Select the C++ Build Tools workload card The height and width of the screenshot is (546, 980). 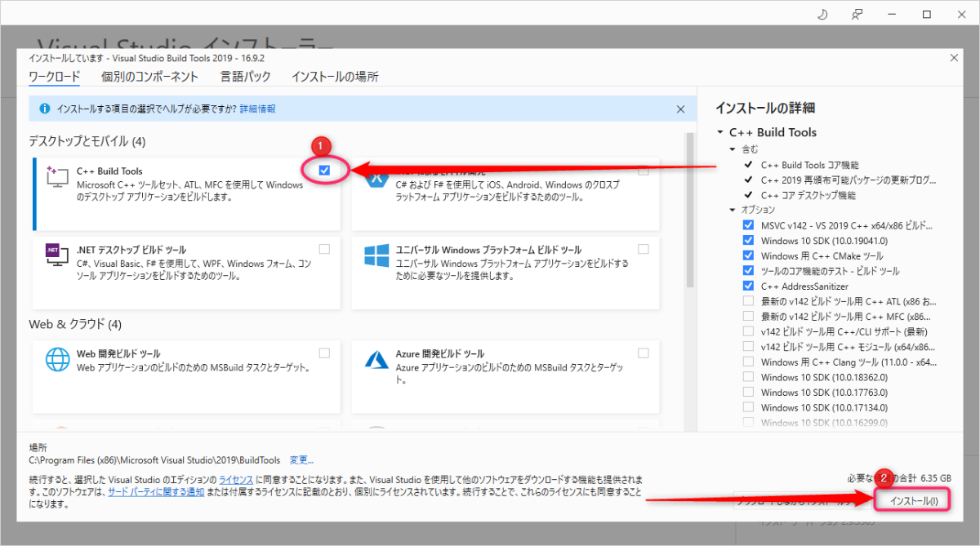[x=186, y=194]
